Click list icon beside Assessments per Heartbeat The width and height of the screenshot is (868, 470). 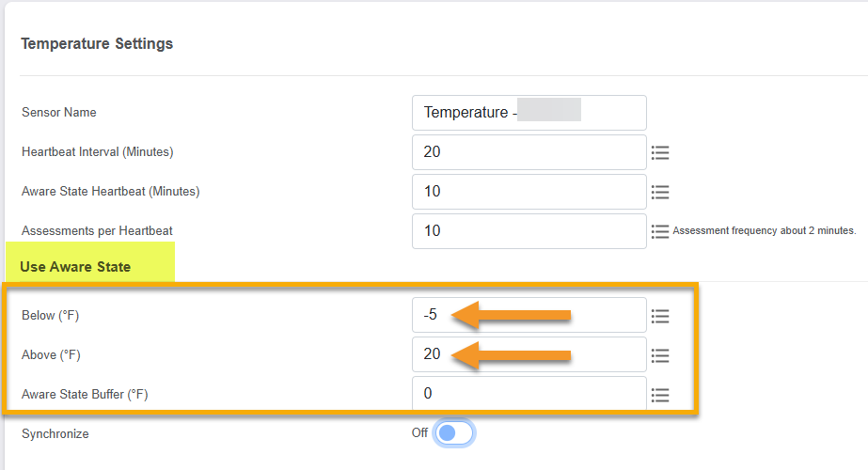coord(660,231)
